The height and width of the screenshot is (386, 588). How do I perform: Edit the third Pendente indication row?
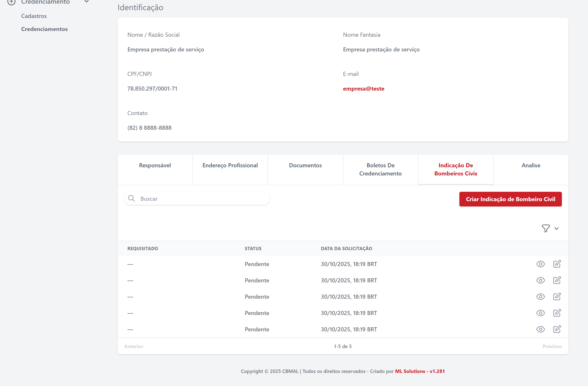click(x=557, y=297)
